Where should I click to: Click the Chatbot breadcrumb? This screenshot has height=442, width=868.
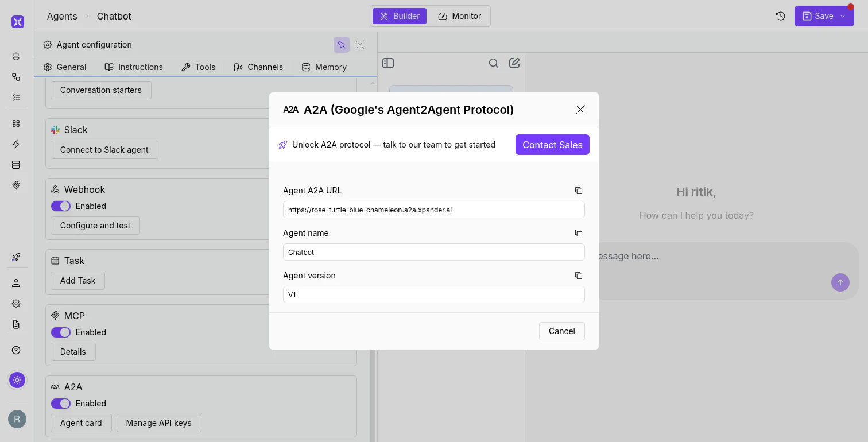[x=114, y=16]
